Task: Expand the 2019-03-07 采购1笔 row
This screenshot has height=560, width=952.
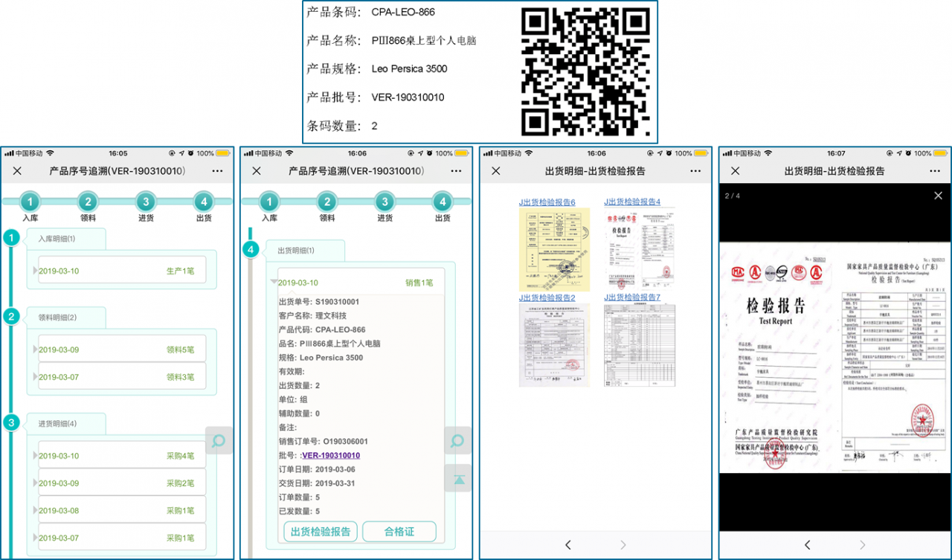Action: [121, 538]
